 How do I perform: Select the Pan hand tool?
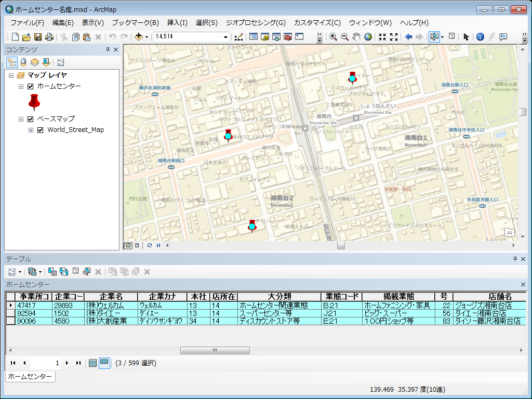[x=356, y=37]
